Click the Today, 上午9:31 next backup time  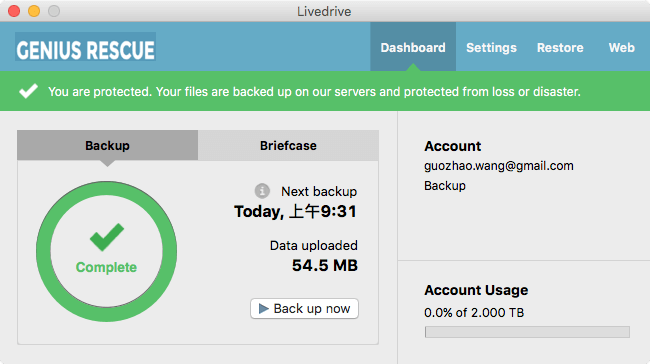click(x=296, y=211)
